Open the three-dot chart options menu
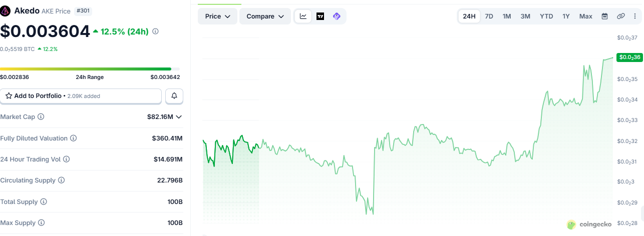Screen dimensions: 644x236 pos(635,16)
